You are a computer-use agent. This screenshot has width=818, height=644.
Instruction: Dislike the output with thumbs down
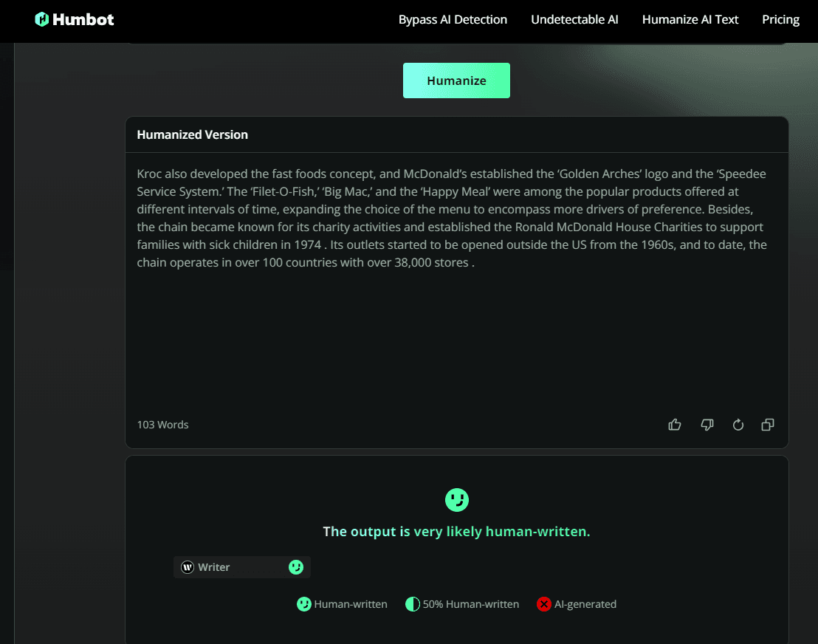(x=707, y=425)
